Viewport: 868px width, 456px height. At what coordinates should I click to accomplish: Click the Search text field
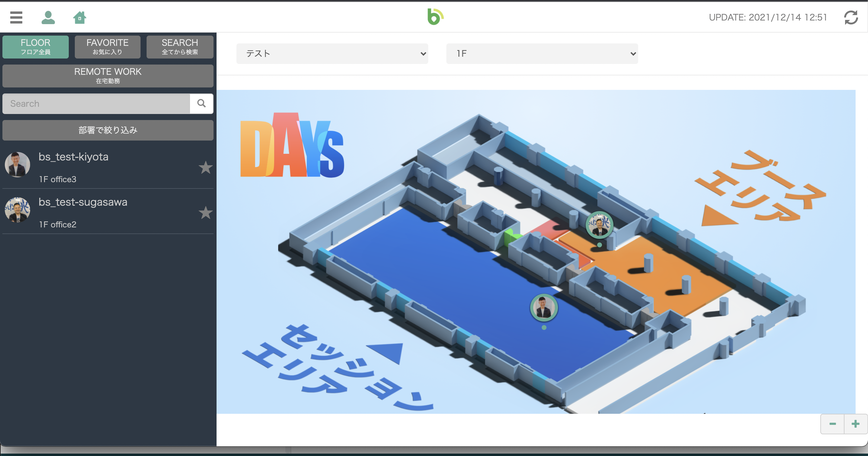click(96, 103)
